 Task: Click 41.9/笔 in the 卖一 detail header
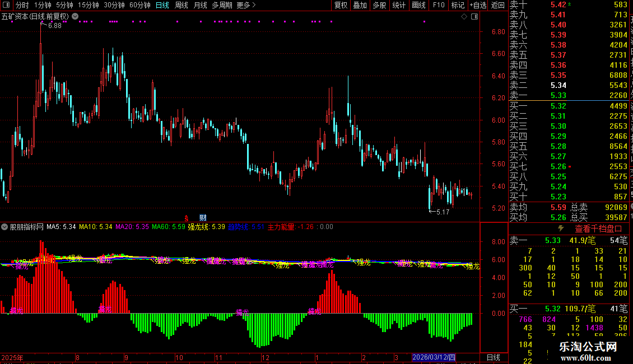[x=582, y=240]
